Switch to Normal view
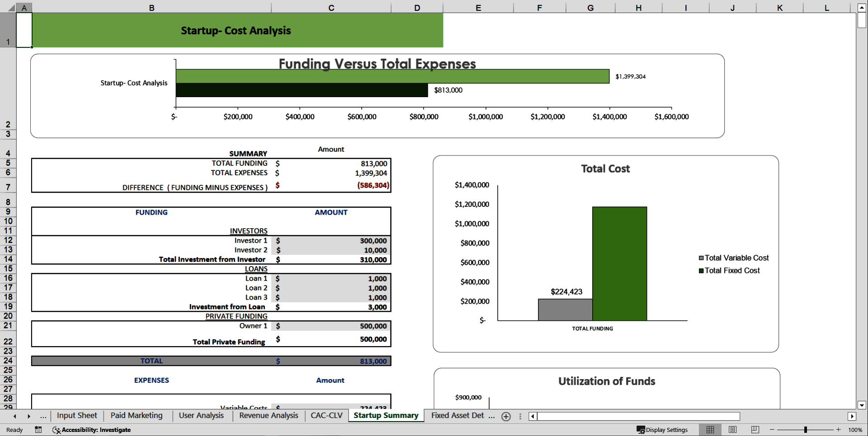868x436 pixels. coord(710,430)
